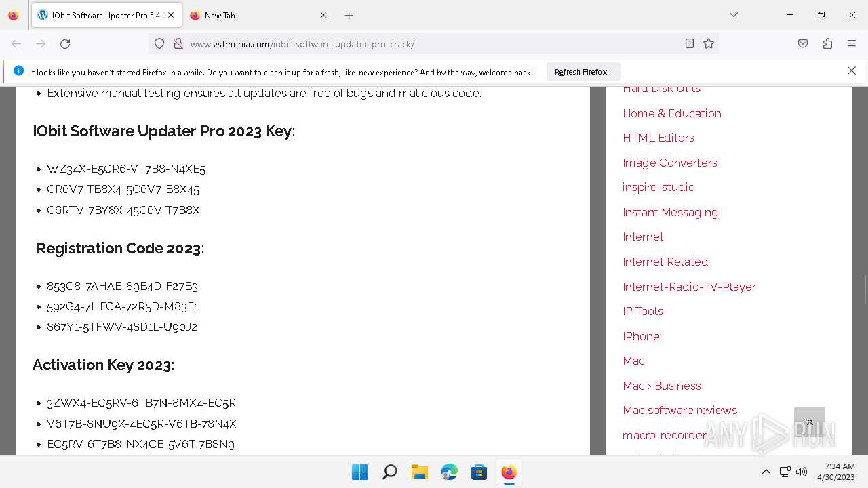Open the Image Converters category link

[670, 163]
